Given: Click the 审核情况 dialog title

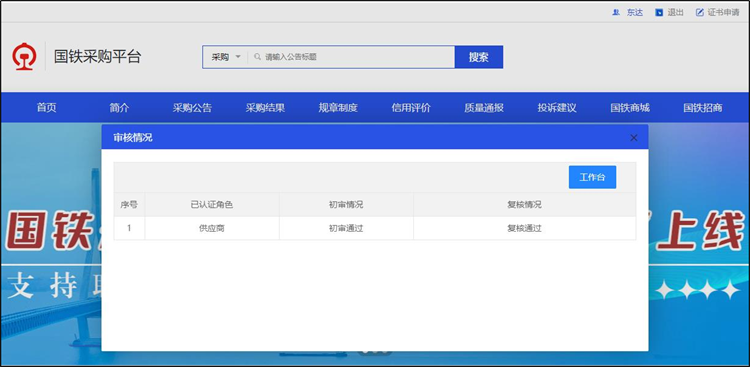Looking at the screenshot, I should (x=132, y=138).
